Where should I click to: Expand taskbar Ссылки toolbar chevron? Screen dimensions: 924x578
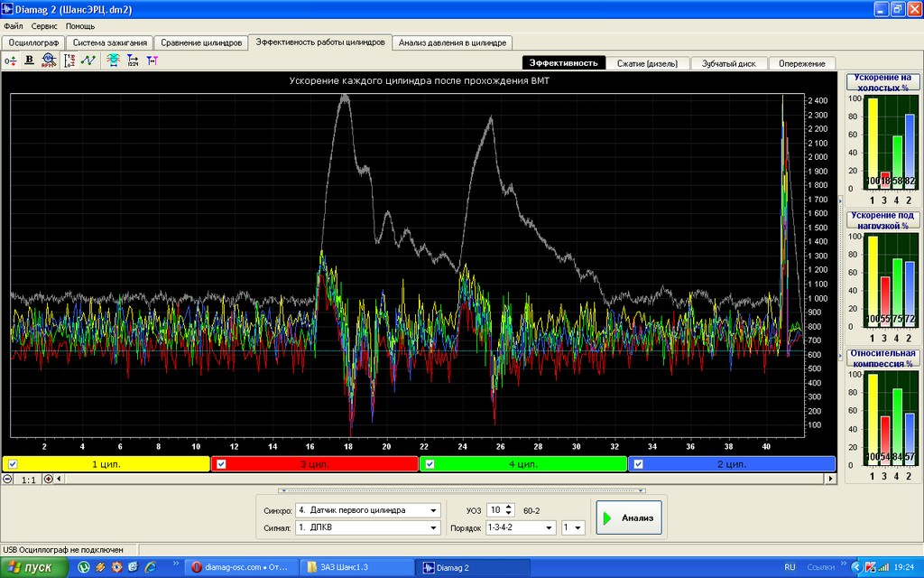[844, 564]
